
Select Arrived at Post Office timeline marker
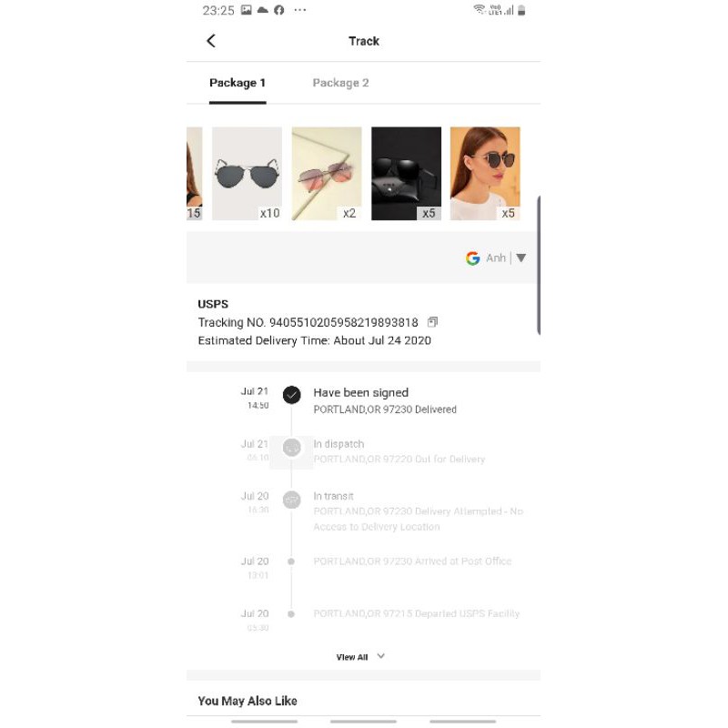click(291, 561)
